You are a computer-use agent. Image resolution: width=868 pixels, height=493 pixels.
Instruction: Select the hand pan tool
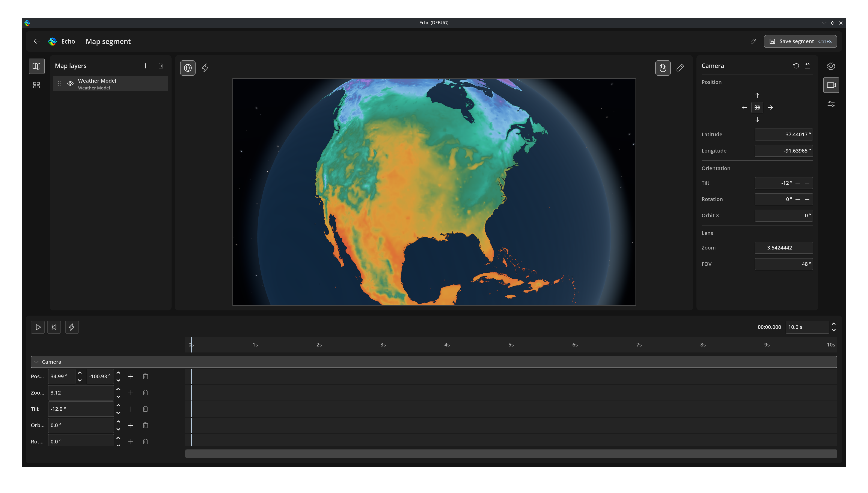click(x=663, y=68)
